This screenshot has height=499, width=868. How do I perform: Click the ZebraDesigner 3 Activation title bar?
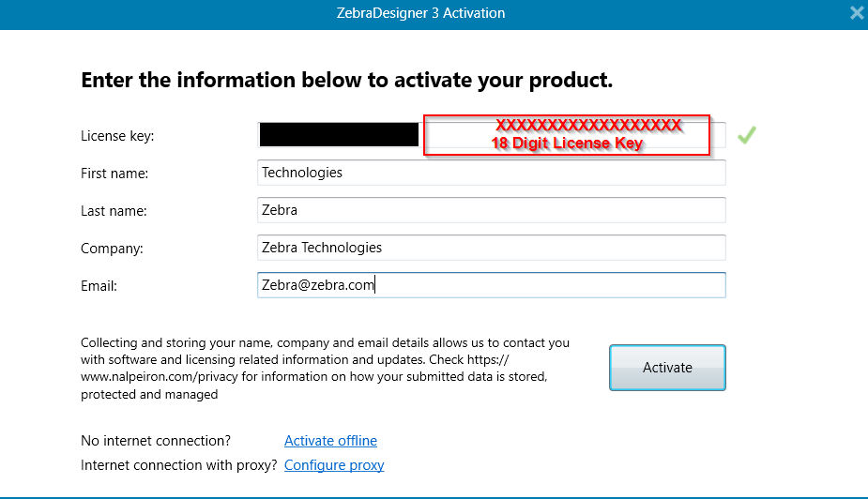pos(420,13)
